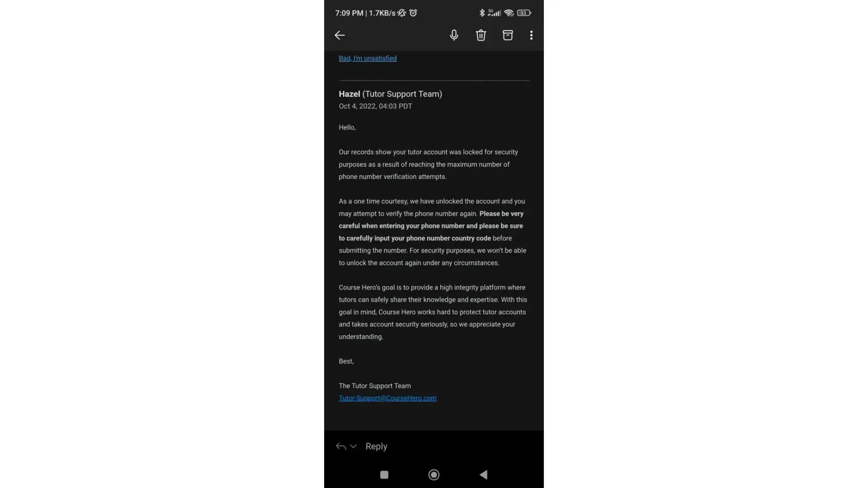Tap the status bar time 7:09 PM
The width and height of the screenshot is (868, 488).
tap(349, 13)
